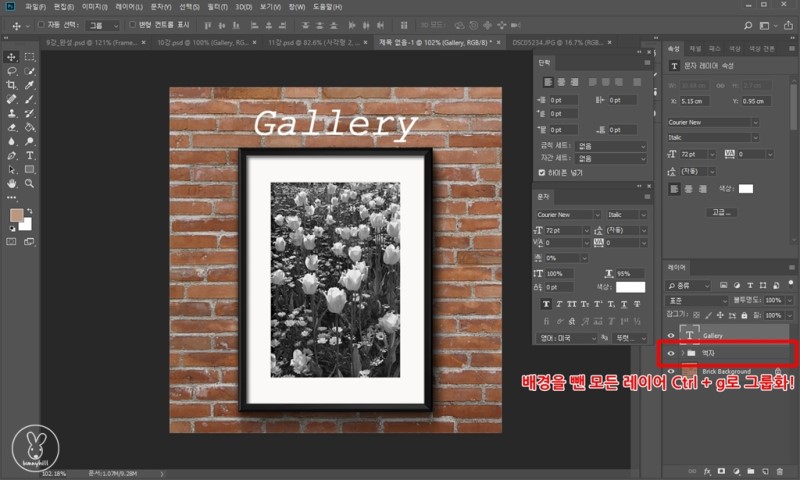800x480 pixels.
Task: Toggle the 자동 선택 checkbox
Action: click(x=40, y=25)
